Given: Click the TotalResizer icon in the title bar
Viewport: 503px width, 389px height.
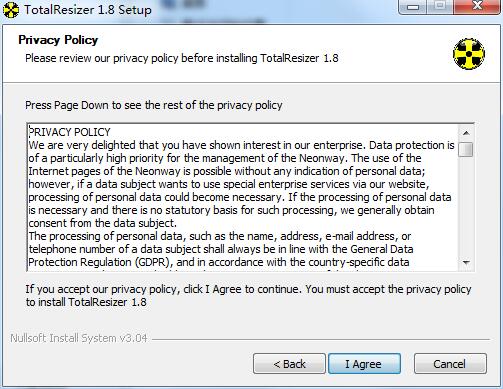Looking at the screenshot, I should point(11,10).
